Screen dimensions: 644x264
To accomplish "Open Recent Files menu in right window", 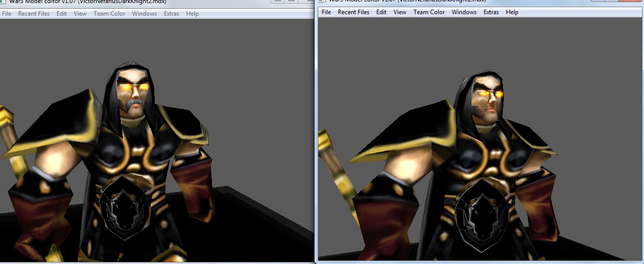I will tap(354, 12).
